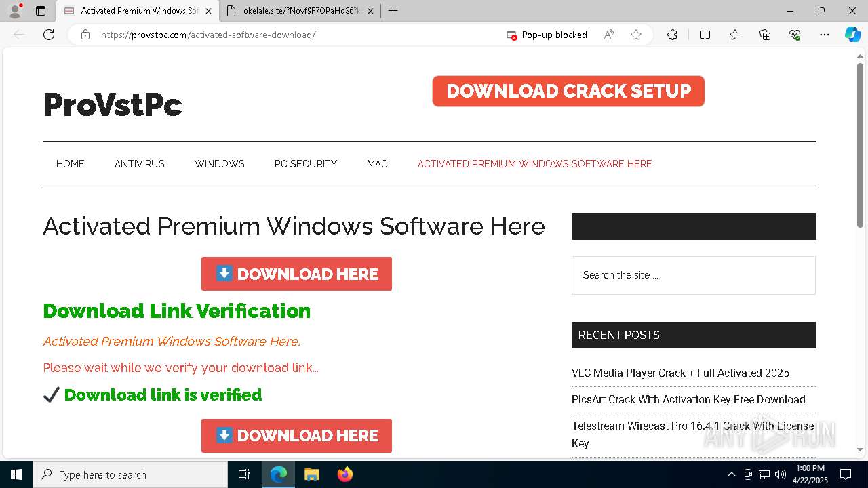Viewport: 868px width, 488px height.
Task: Open the network tray icon
Action: (x=764, y=474)
